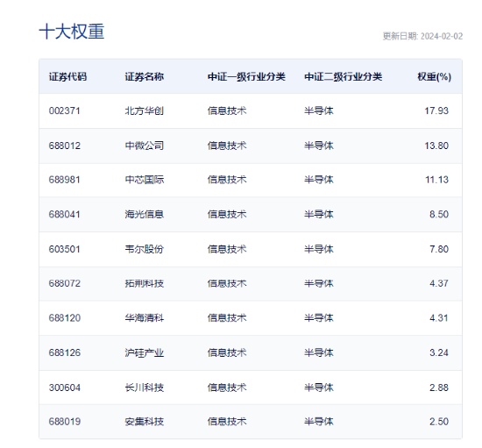The image size is (482, 448).
Task: Click the 证券名称 column header
Action: pyautogui.click(x=145, y=76)
